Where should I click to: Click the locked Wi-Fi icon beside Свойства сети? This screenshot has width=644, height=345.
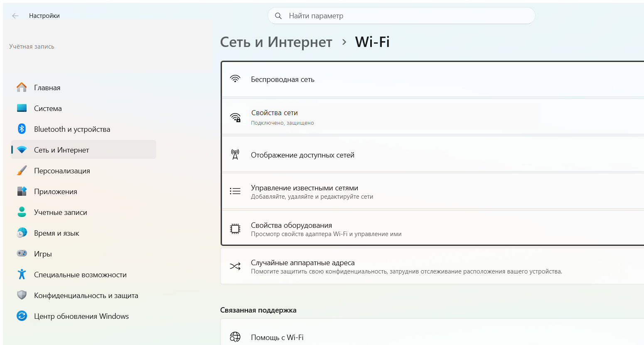coord(235,117)
